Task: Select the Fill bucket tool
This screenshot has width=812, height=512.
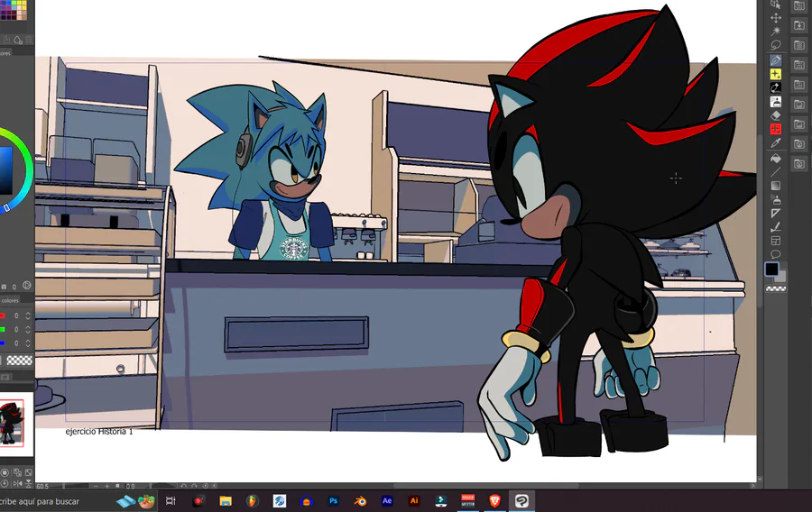Action: pos(776,158)
